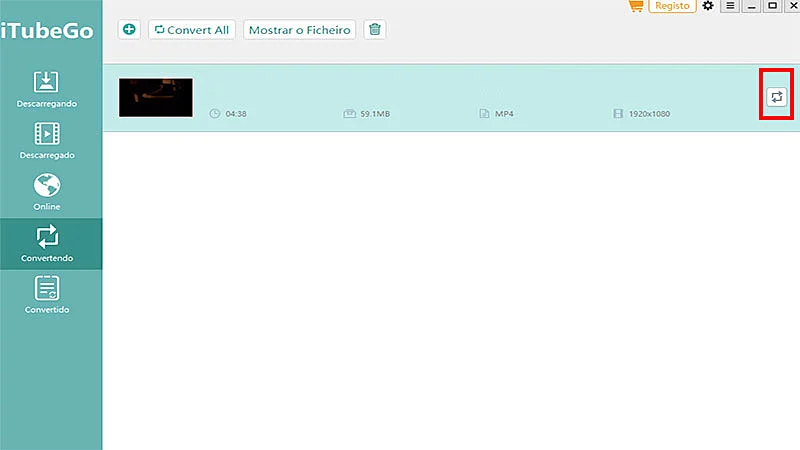This screenshot has height=450, width=800.
Task: Open the orange shopping cart icon
Action: tap(635, 6)
